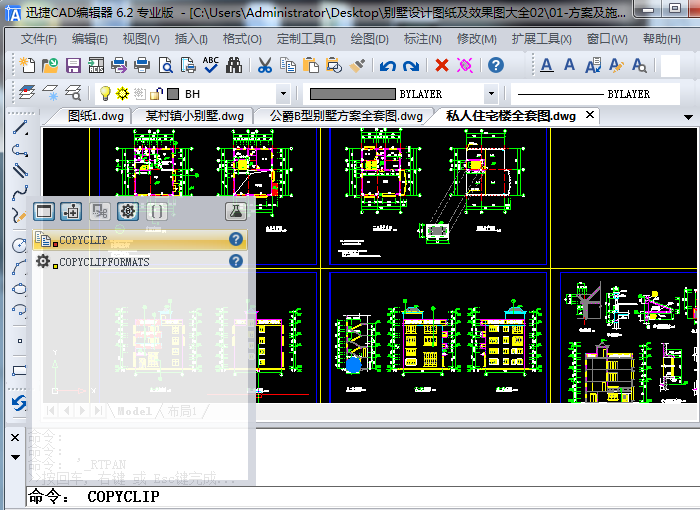Click the New drawing icon
The width and height of the screenshot is (700, 510).
27,65
